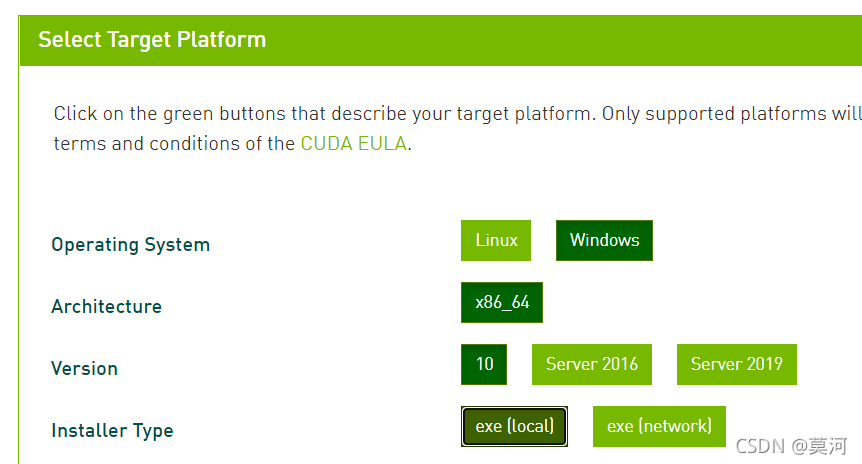Viewport: 862px width, 464px height.
Task: Click the 'Click on the green buttons' instruction line
Action: click(x=457, y=114)
